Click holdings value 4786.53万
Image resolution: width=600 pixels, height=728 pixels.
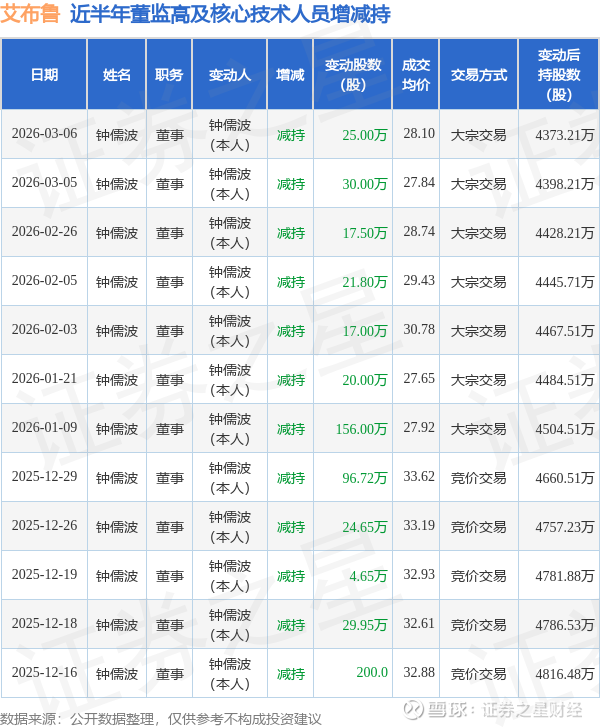[x=564, y=625]
